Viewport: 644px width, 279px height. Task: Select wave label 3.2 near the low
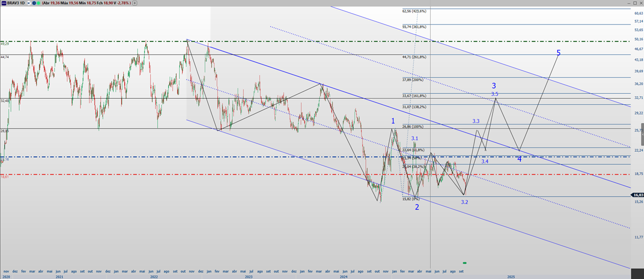[x=464, y=202]
